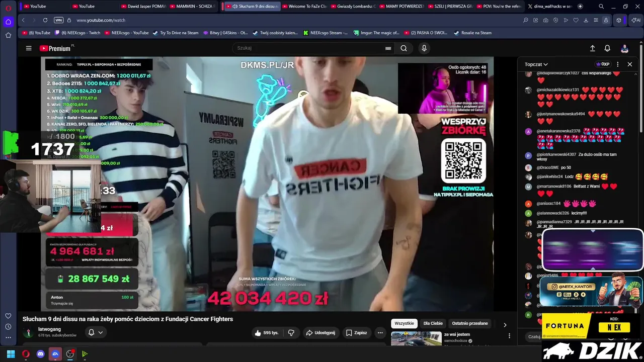Switch to 'Dawid Jasper POMAW' tab
Screen dimensions: 644x362
click(143, 7)
